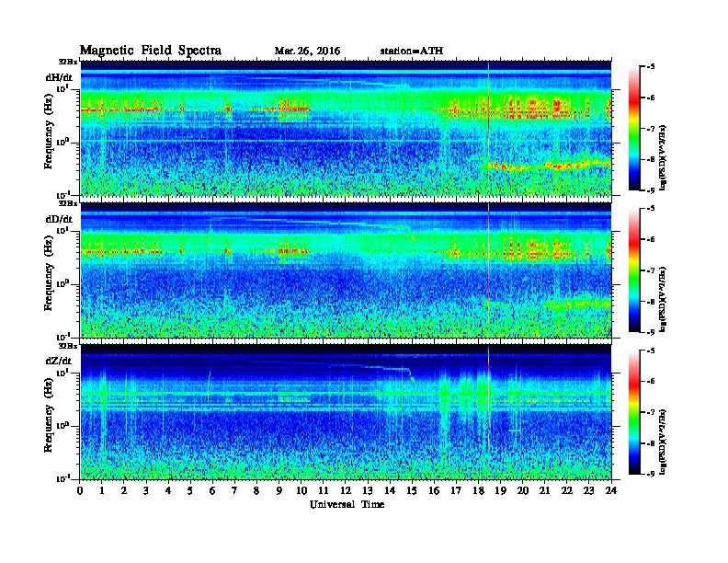
Task: Click hour '15' on the Universal Time axis
Action: (412, 491)
